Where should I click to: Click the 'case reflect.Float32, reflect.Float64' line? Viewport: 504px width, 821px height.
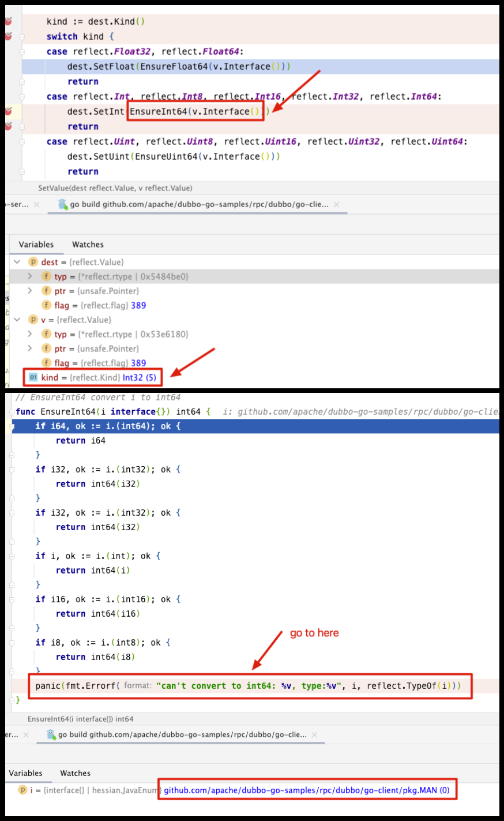[x=145, y=51]
